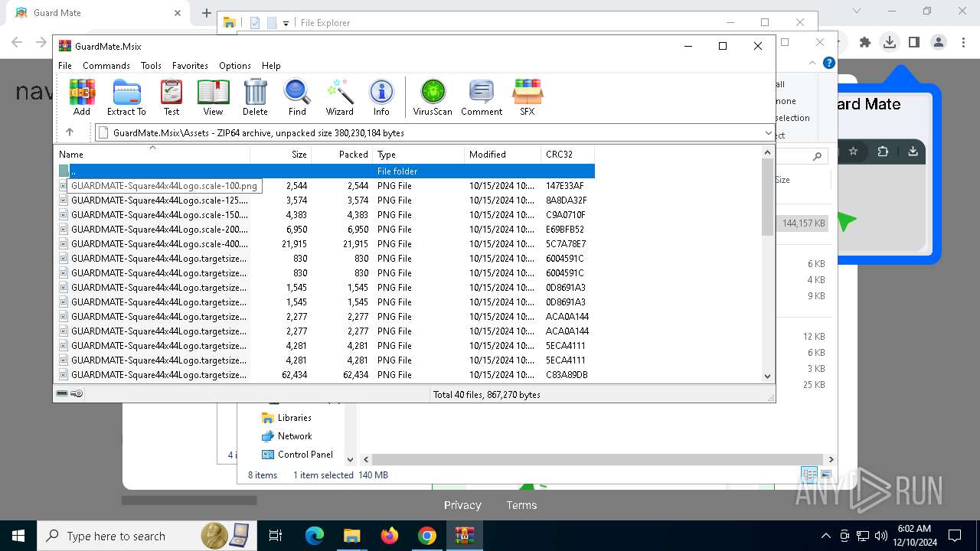This screenshot has height=551, width=980.
Task: Open the Comment tool
Action: click(482, 97)
